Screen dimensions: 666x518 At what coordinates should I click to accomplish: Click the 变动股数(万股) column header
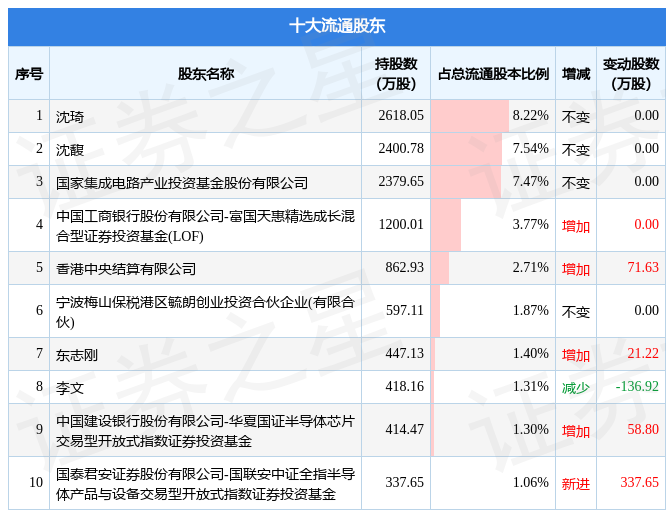(631, 73)
